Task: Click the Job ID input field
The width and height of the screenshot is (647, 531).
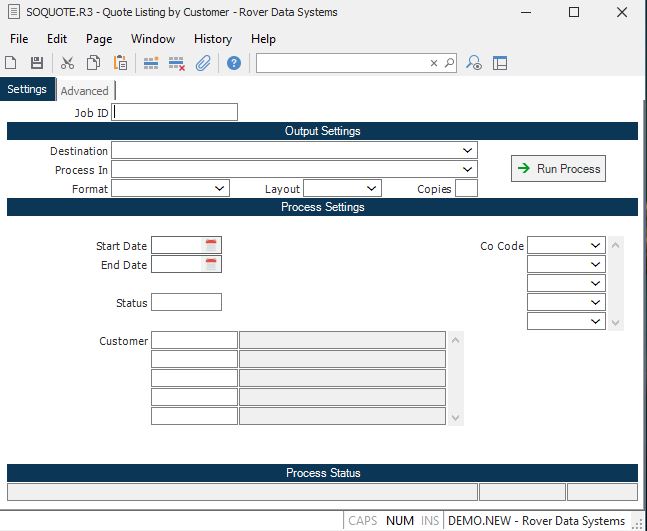Action: coord(175,112)
